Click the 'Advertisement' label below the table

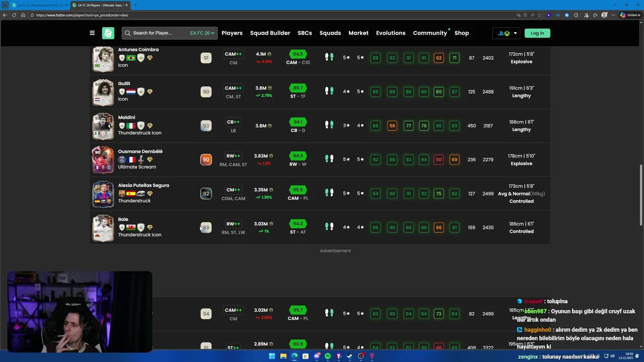pos(336,251)
